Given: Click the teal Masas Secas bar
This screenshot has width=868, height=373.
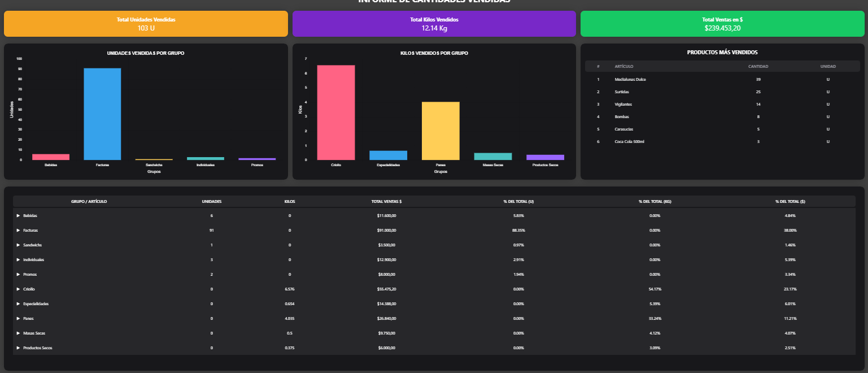Looking at the screenshot, I should [492, 157].
